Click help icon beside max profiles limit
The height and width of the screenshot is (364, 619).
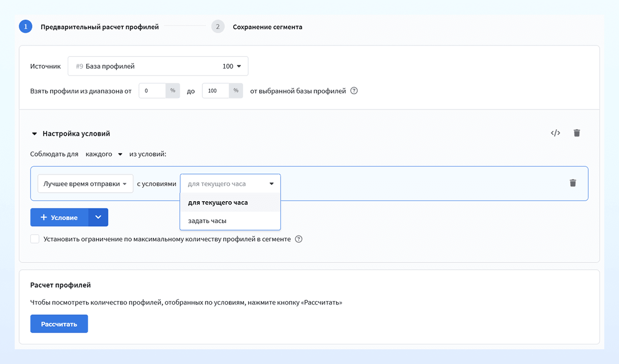pos(298,239)
